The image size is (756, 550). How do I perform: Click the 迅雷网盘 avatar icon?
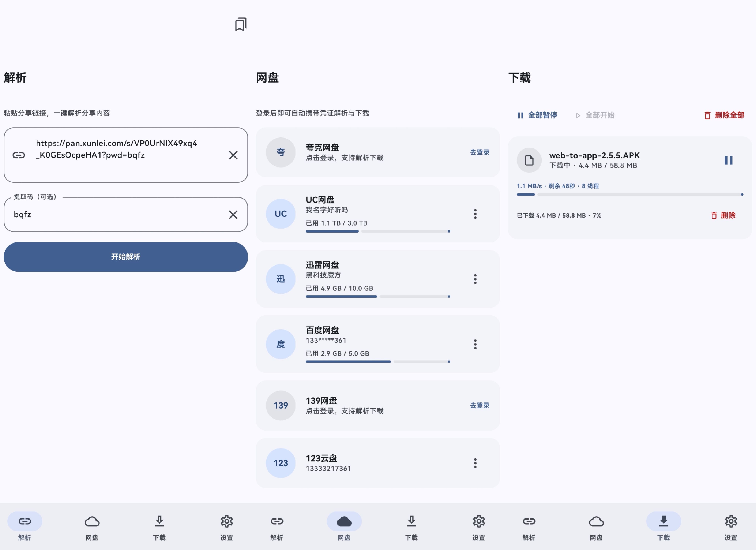click(281, 279)
